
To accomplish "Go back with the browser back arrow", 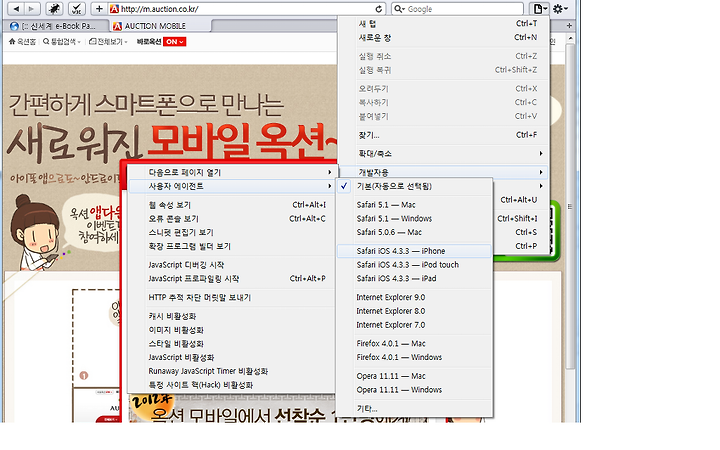I will tap(16, 9).
